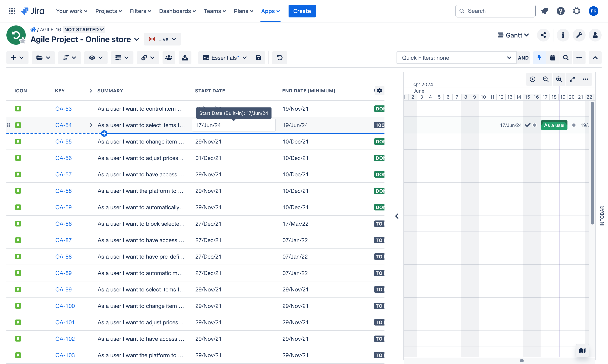Click the Create button
Viewport: 608px width, 364px height.
302,11
